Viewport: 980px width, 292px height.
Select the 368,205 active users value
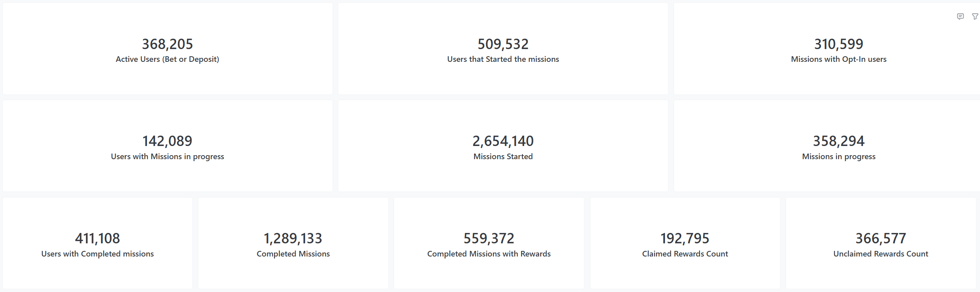click(167, 44)
